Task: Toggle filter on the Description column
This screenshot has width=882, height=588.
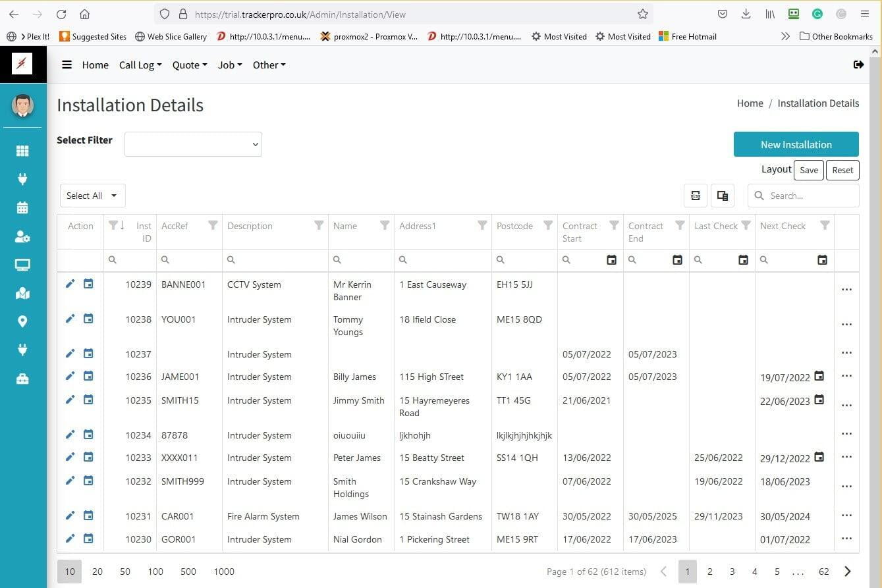Action: pyautogui.click(x=319, y=225)
